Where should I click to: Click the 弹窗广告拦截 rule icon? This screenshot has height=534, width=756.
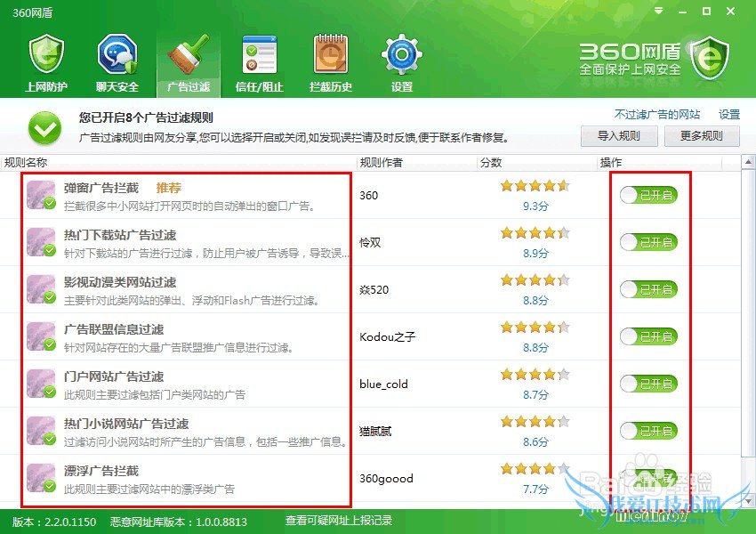[41, 195]
